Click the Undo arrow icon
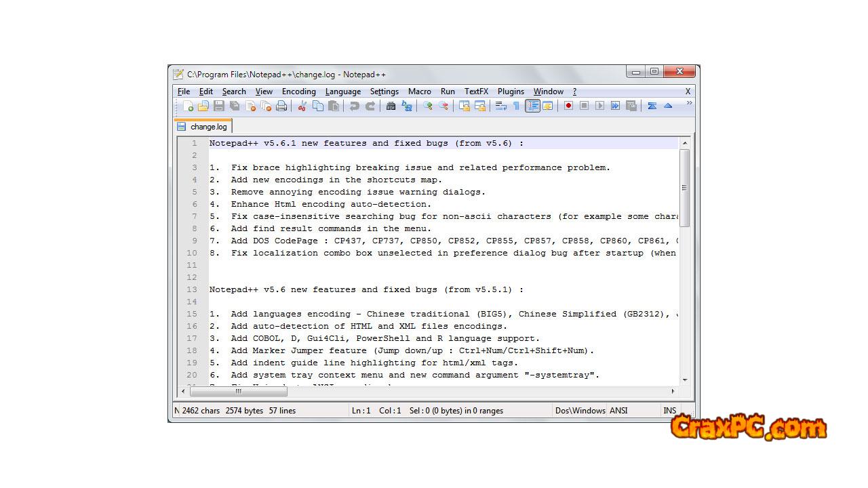868x488 pixels. (x=354, y=106)
